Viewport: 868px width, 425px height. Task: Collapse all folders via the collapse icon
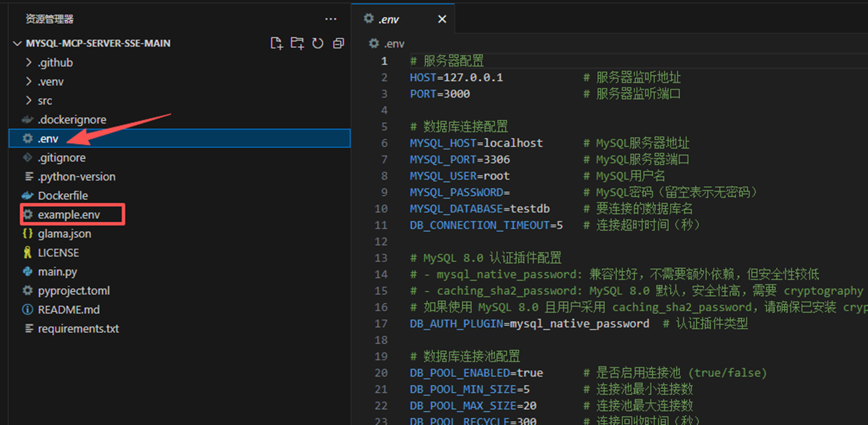[338, 43]
